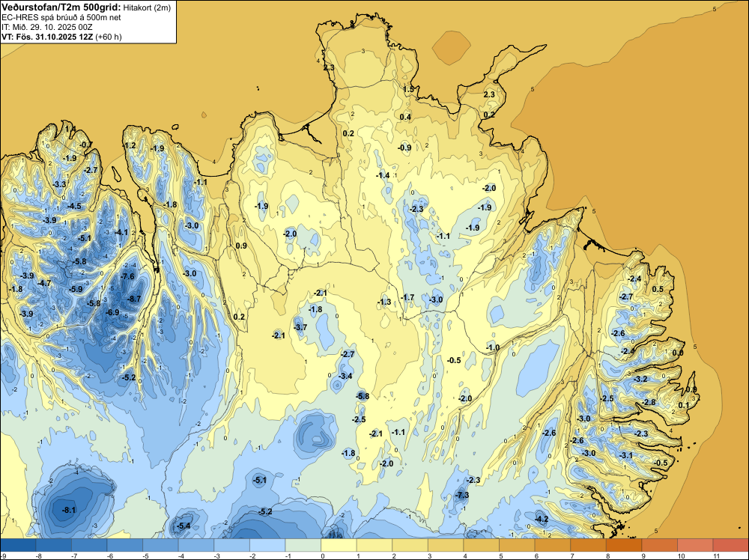
Task: Click the legend swatch between 2 and 3
Action: [410, 545]
